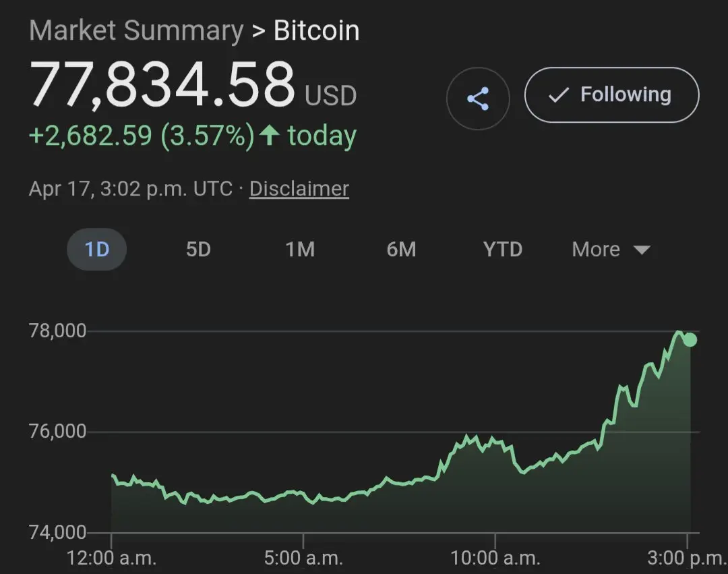The image size is (728, 574).
Task: Click the Market Summary breadcrumb
Action: [136, 31]
